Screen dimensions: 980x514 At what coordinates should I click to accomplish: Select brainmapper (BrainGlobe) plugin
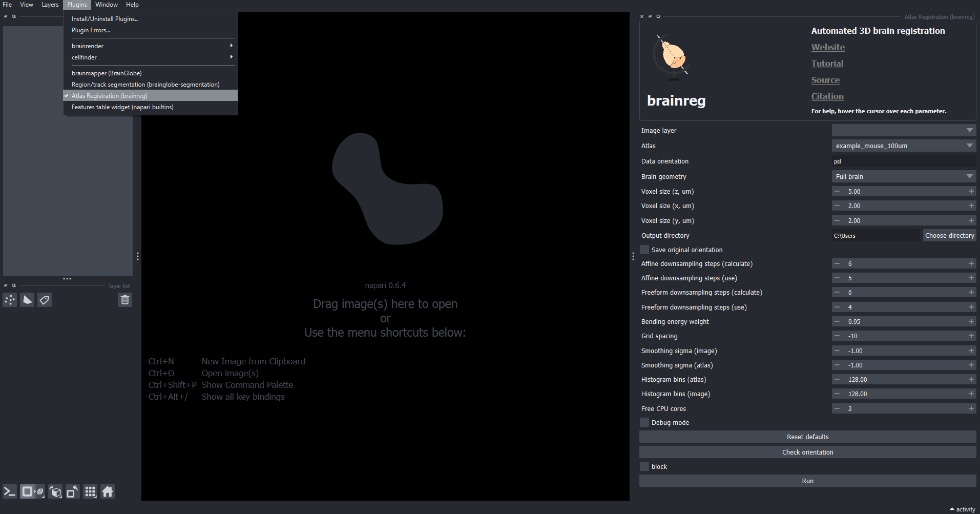click(x=151, y=73)
